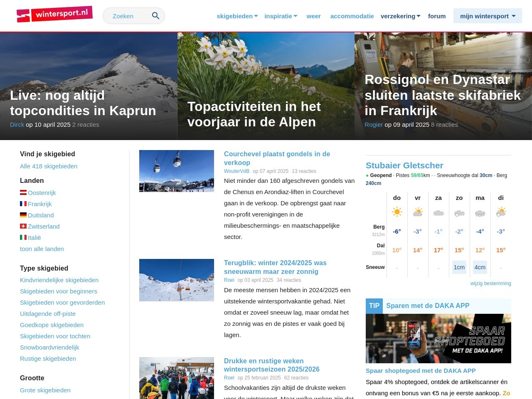Viewport: 532px width, 399px height.
Task: Open Alle 418 skigebieden link
Action: pos(49,166)
